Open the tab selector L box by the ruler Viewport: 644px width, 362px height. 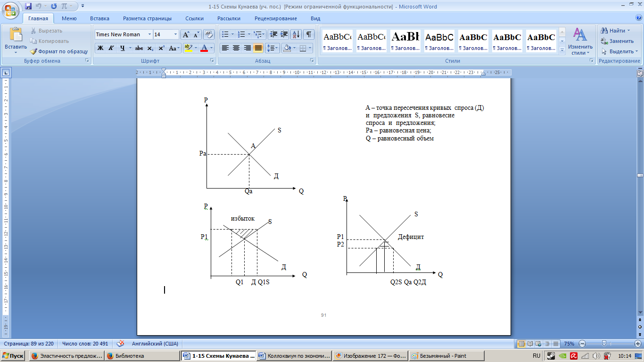6,73
